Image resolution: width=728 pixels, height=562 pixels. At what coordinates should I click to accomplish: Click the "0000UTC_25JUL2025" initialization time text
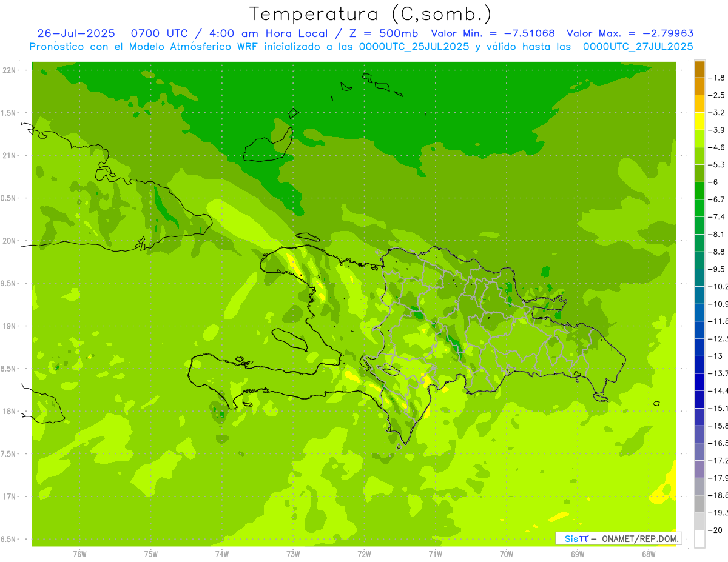[x=414, y=47]
